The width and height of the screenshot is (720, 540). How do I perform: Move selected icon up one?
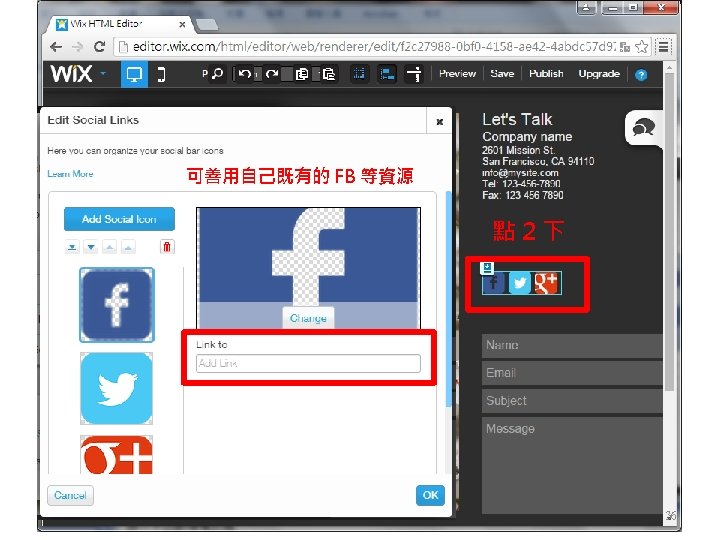click(109, 247)
